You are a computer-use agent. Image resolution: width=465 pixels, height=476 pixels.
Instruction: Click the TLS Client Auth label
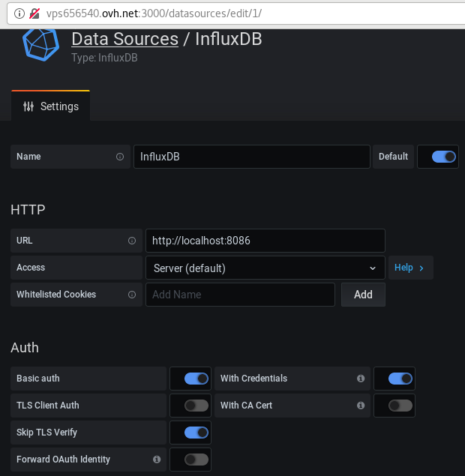(x=48, y=406)
